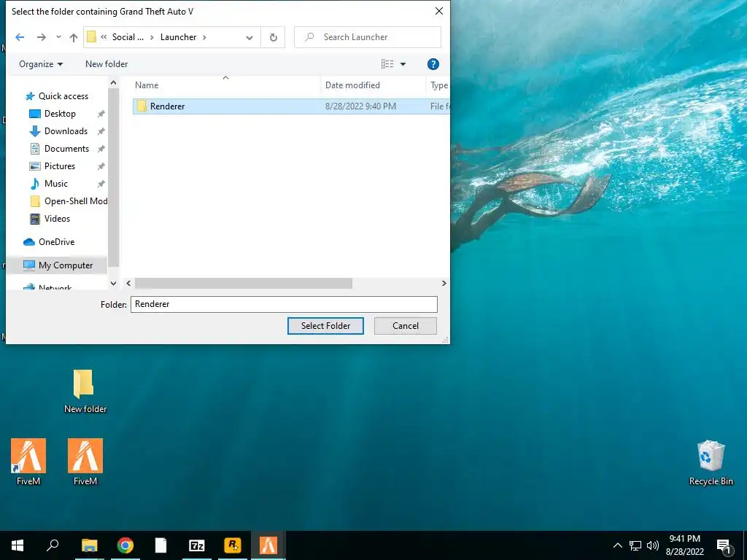This screenshot has height=560, width=747.
Task: Open Documents in the navigation pane
Action: 66,149
